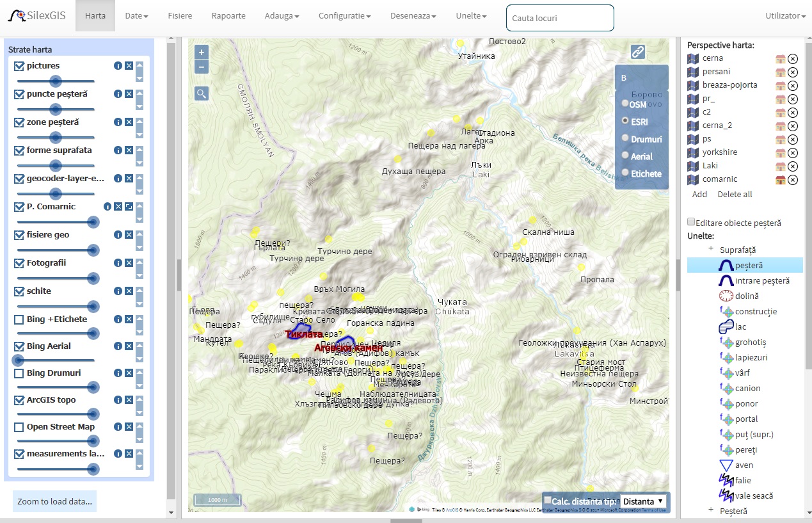Select the dolină drawing tool

point(746,296)
